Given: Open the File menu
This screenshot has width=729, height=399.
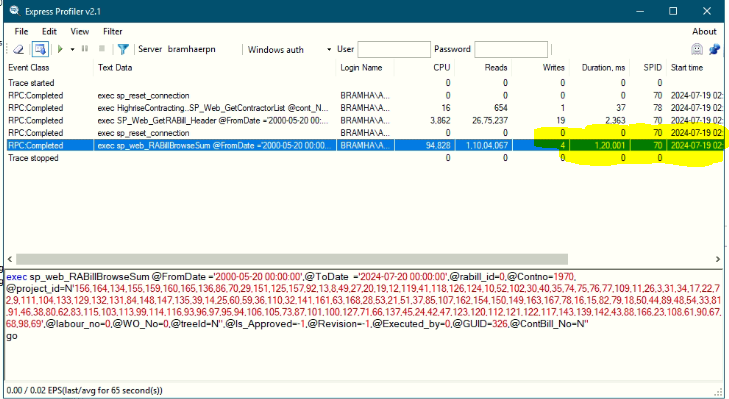Looking at the screenshot, I should (21, 32).
